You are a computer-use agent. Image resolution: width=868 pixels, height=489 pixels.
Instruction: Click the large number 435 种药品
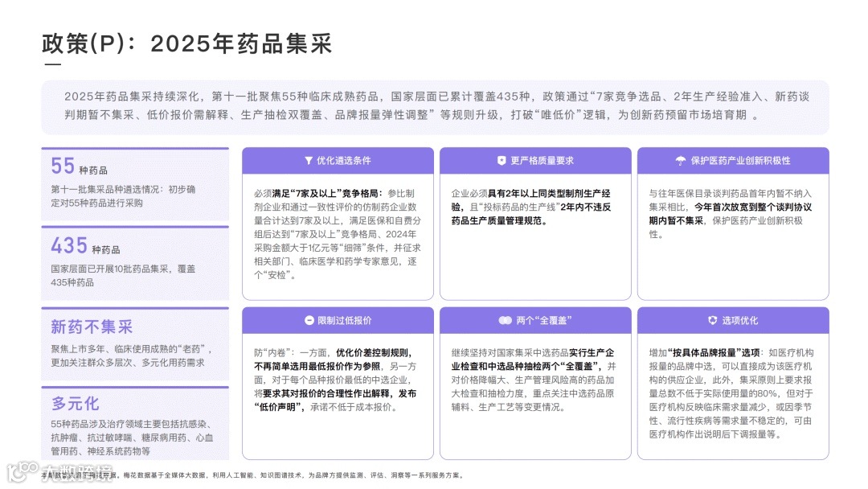(85, 246)
